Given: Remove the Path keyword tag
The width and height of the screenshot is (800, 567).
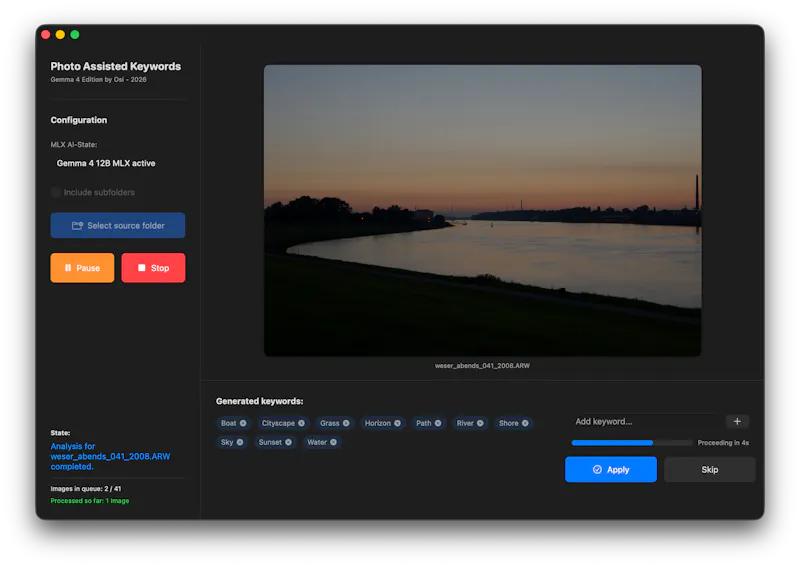Looking at the screenshot, I should (438, 423).
